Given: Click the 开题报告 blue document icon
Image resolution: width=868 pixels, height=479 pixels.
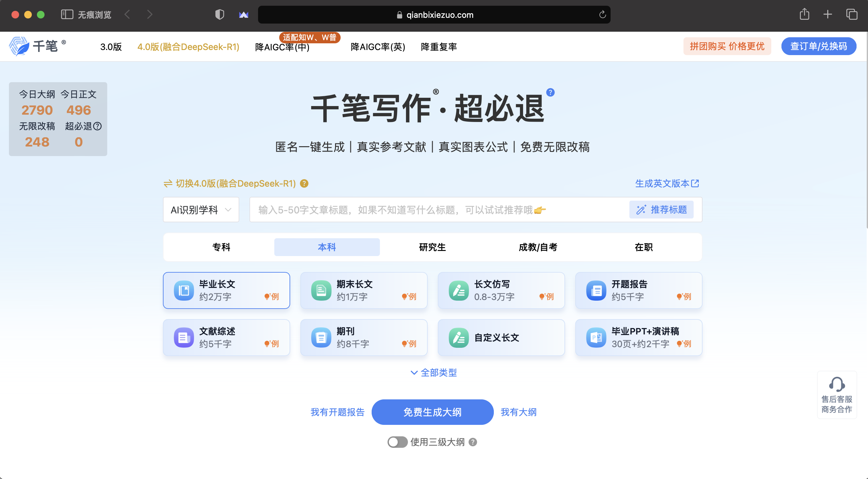Looking at the screenshot, I should (x=596, y=290).
